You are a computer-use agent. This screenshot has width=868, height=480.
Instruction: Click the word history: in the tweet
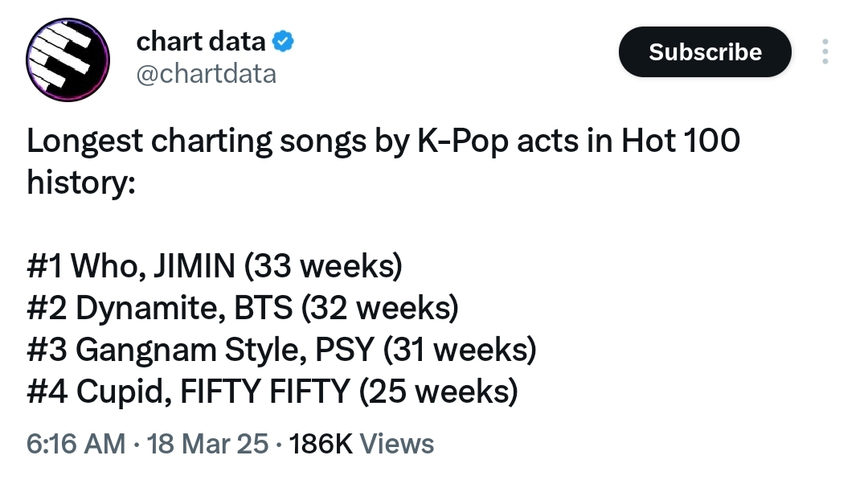(81, 183)
